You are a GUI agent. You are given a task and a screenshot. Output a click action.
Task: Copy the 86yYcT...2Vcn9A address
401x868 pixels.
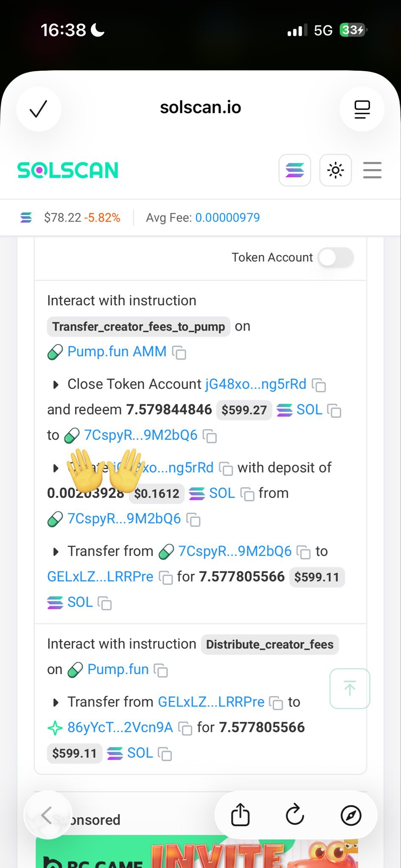185,728
